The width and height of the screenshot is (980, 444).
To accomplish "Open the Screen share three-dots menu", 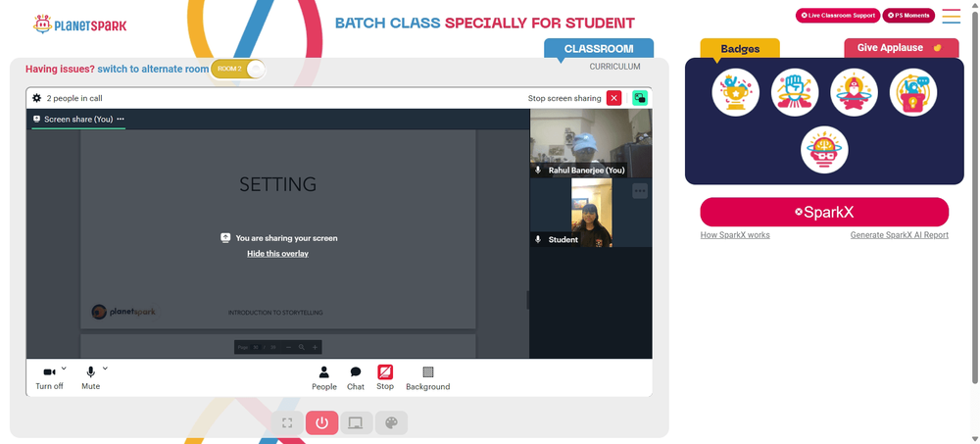I will 121,119.
